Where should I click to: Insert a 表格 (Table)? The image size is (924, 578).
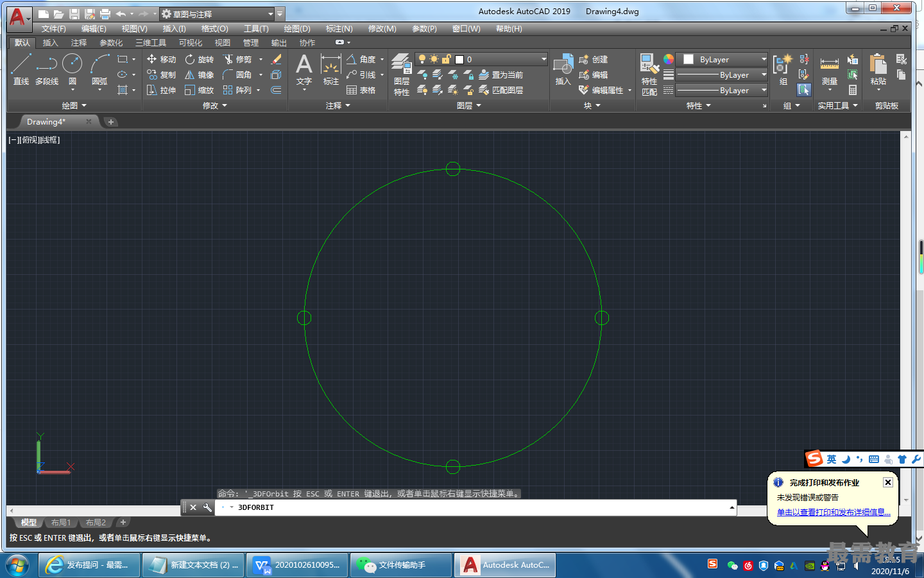click(361, 90)
